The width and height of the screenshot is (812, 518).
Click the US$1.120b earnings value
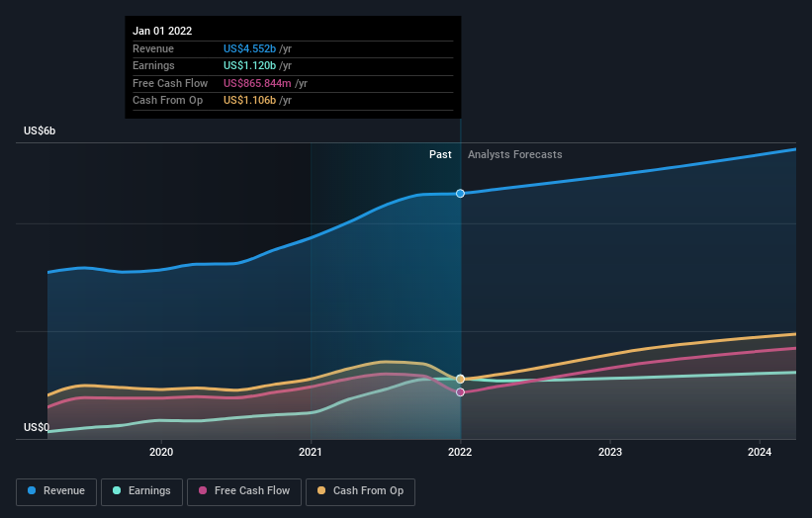point(249,65)
